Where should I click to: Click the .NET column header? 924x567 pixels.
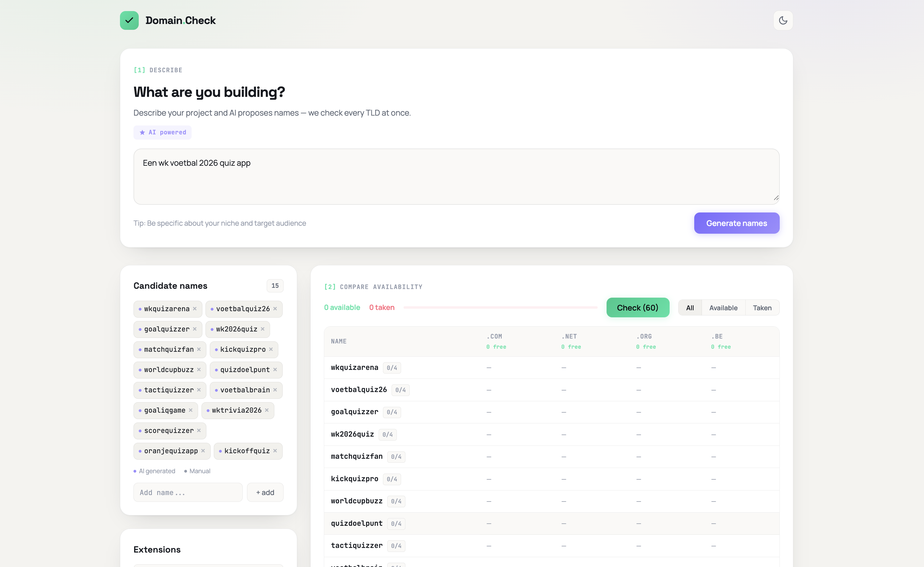pos(569,336)
